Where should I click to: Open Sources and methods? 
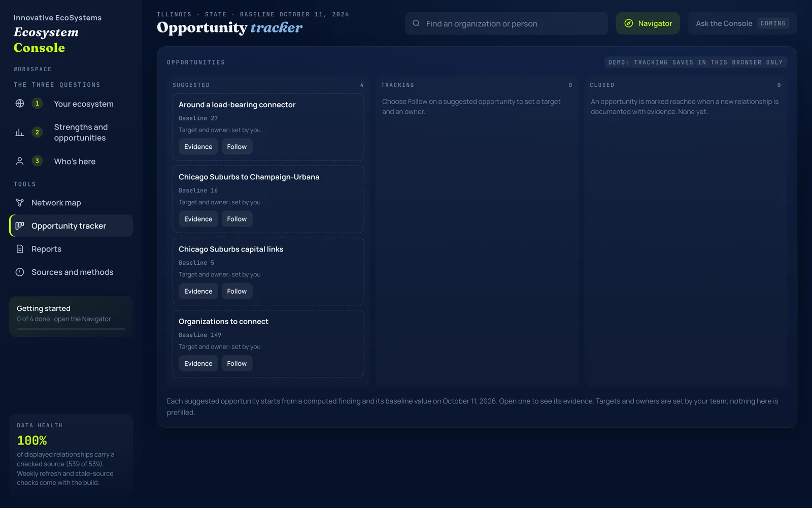click(71, 272)
